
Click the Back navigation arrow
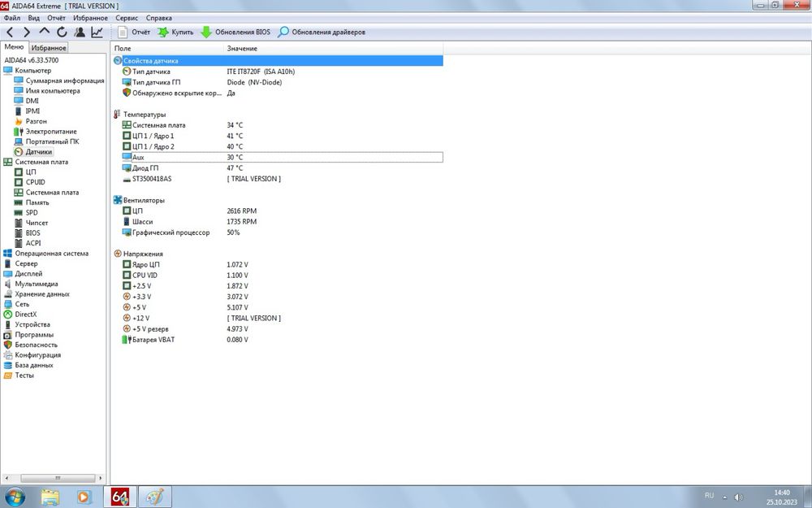tap(10, 33)
